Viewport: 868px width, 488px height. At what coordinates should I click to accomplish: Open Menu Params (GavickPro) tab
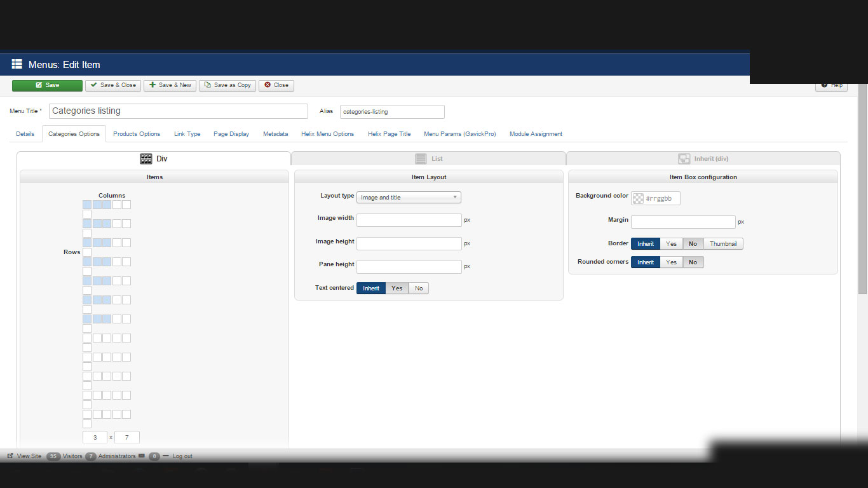pyautogui.click(x=459, y=134)
